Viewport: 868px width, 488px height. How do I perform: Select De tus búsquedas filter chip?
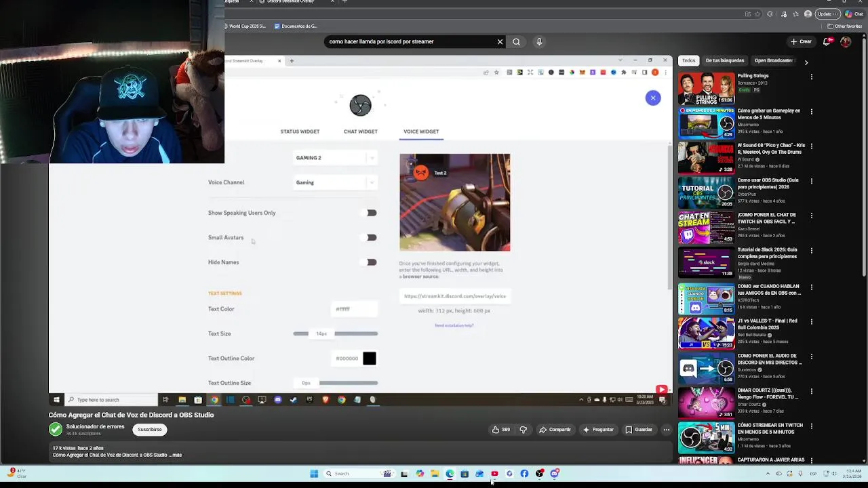tap(725, 60)
